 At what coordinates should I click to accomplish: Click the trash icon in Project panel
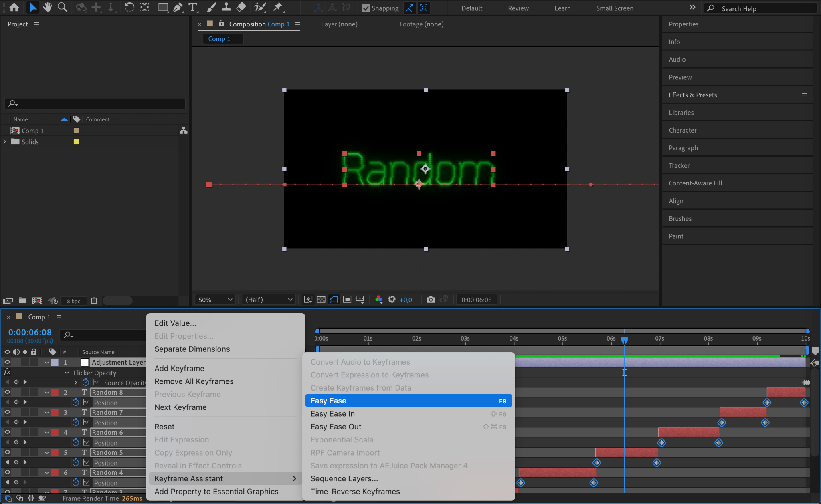pyautogui.click(x=94, y=300)
